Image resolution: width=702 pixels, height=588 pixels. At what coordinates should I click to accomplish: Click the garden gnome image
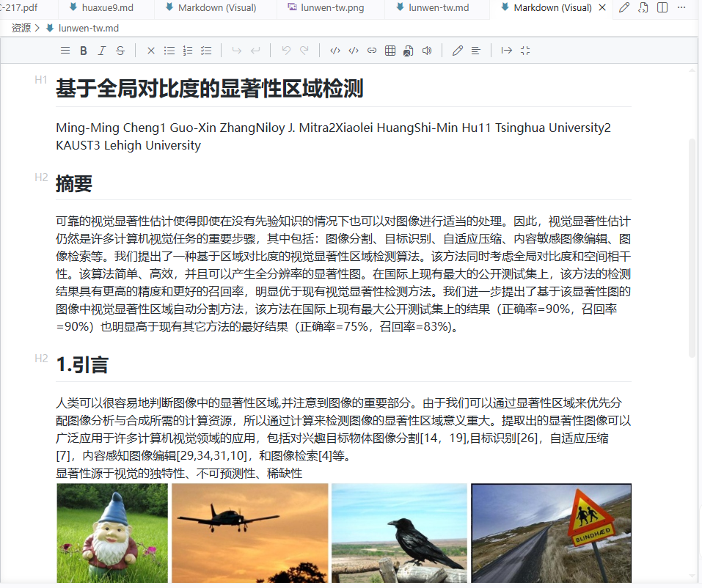tap(112, 533)
